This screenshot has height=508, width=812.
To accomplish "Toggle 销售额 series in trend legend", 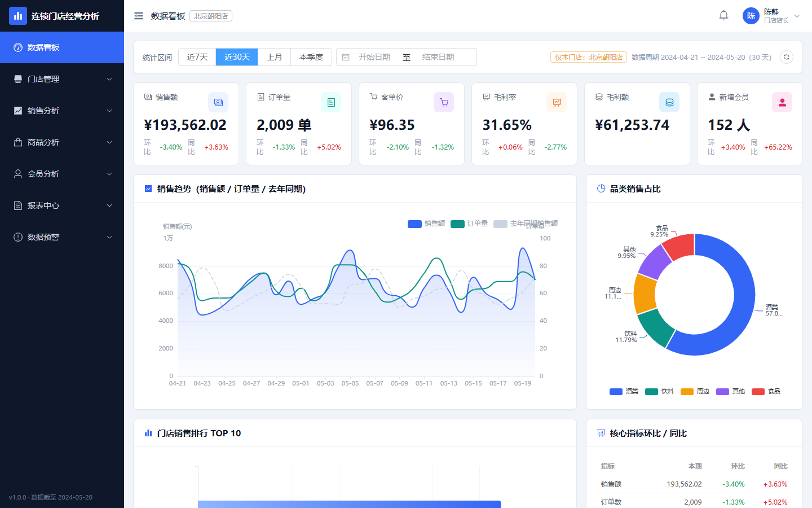I will click(x=426, y=224).
